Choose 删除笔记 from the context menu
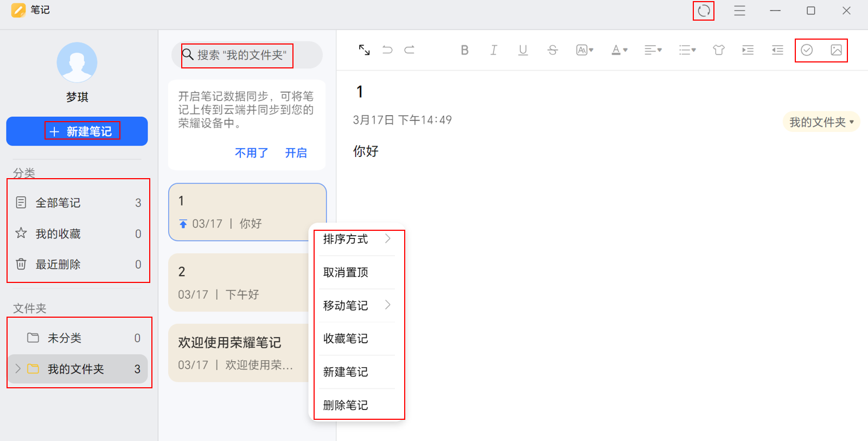 [346, 405]
